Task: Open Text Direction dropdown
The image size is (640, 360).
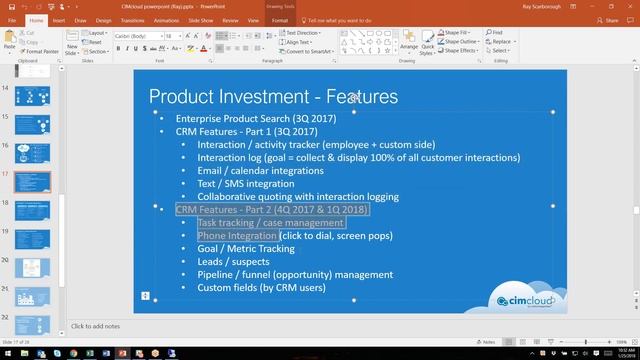Action: click(300, 33)
